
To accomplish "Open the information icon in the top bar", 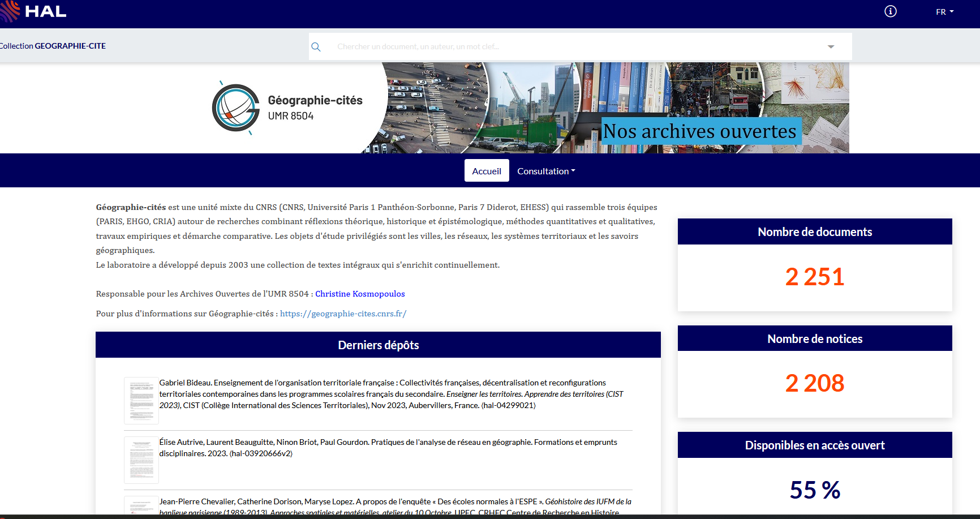I will 890,11.
